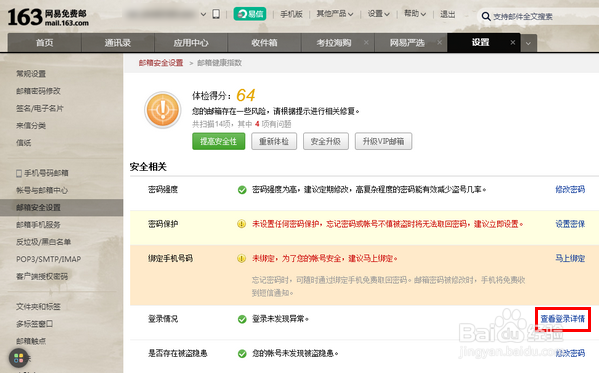Screen dimensions: 599x373
Task: Click 邮箱安全设置 breadcrumb link
Action: pyautogui.click(x=161, y=63)
